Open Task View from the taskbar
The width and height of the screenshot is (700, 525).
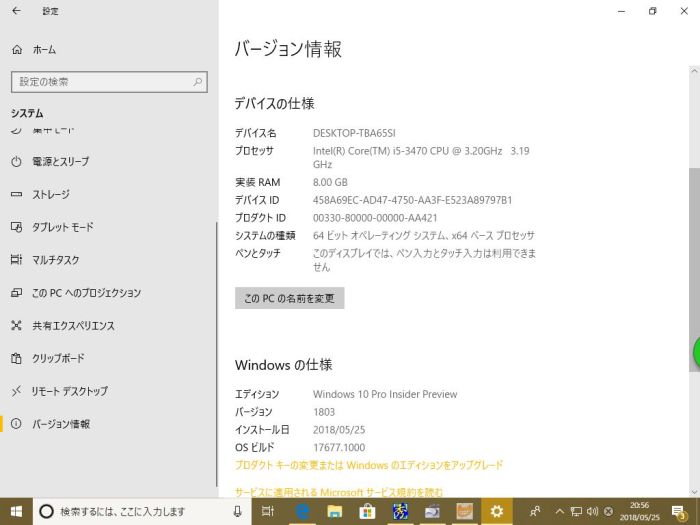tap(268, 511)
